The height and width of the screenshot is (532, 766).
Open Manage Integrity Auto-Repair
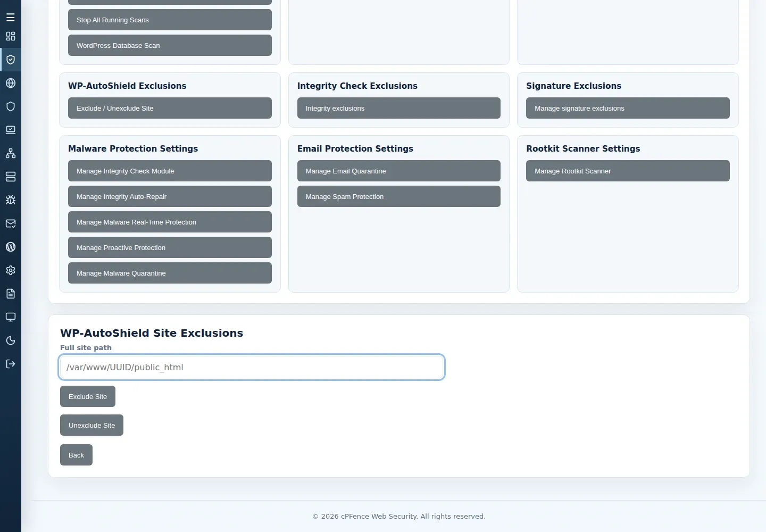tap(170, 196)
